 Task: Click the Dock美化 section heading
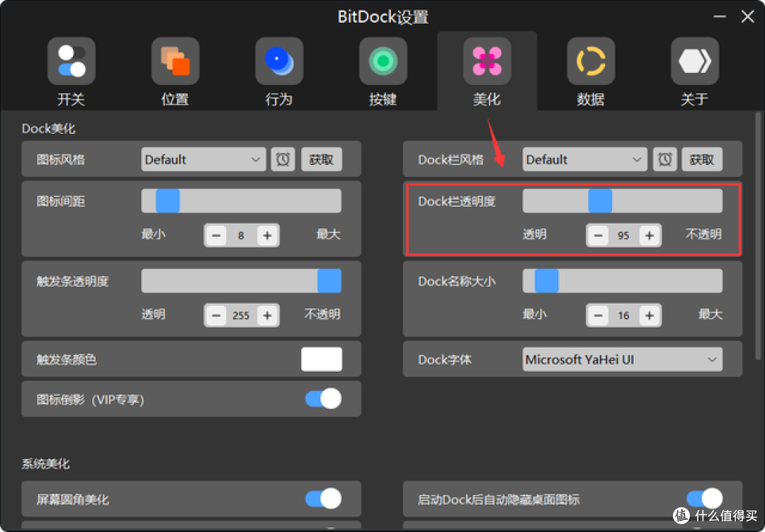pyautogui.click(x=48, y=128)
